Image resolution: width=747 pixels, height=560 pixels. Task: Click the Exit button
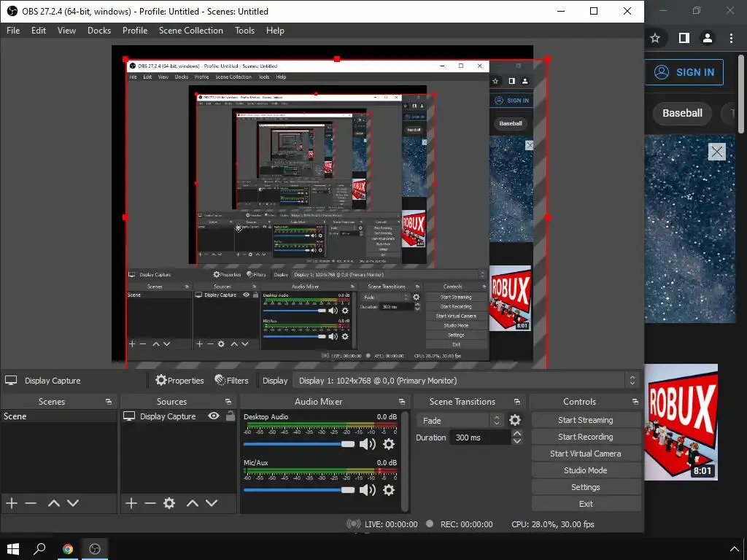(586, 504)
